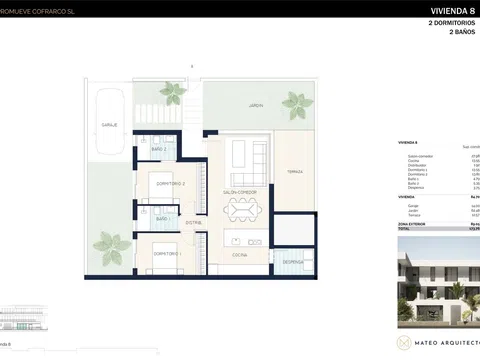
Task: Select the plant icon beside the Jardín label
Action: (x=297, y=105)
